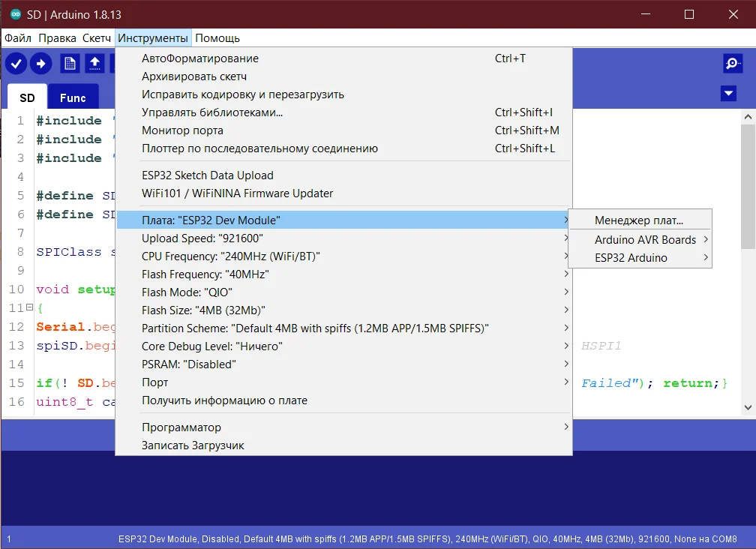Click the editor scrollbar down arrow
756x549 pixels.
[748, 407]
